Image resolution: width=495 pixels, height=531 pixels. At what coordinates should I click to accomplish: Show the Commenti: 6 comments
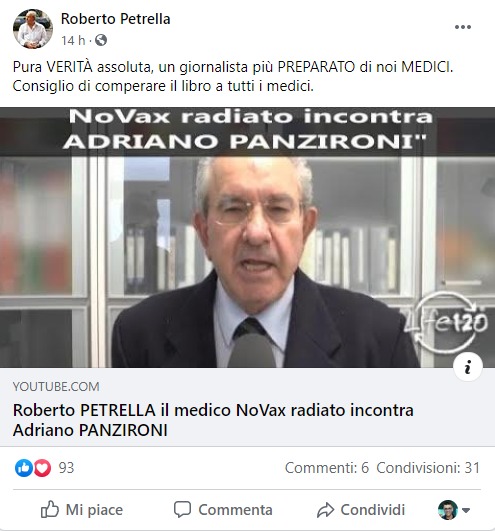click(326, 468)
